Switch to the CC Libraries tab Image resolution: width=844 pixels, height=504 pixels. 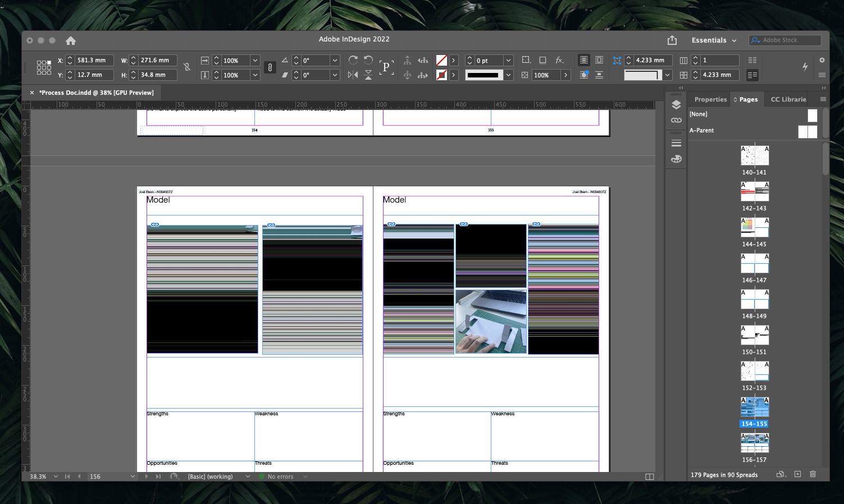[x=787, y=99]
